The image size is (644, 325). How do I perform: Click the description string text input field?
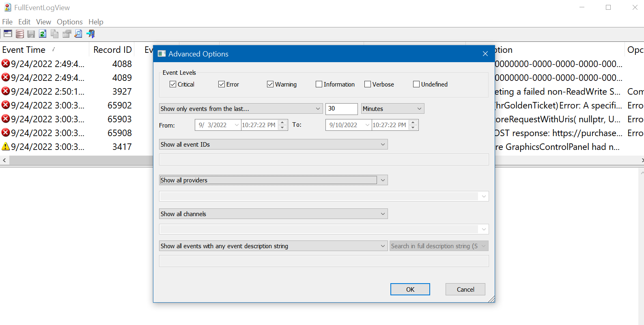click(324, 261)
